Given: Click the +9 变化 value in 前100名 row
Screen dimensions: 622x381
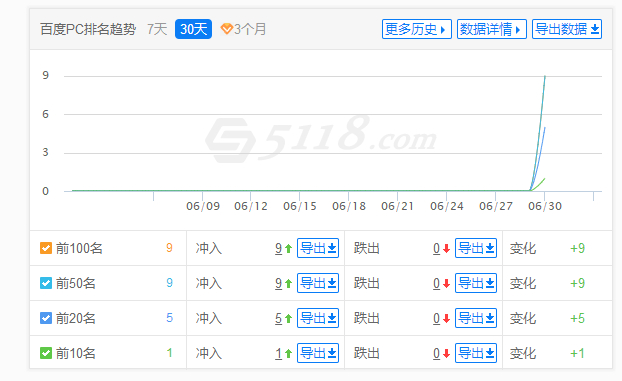Looking at the screenshot, I should [578, 248].
